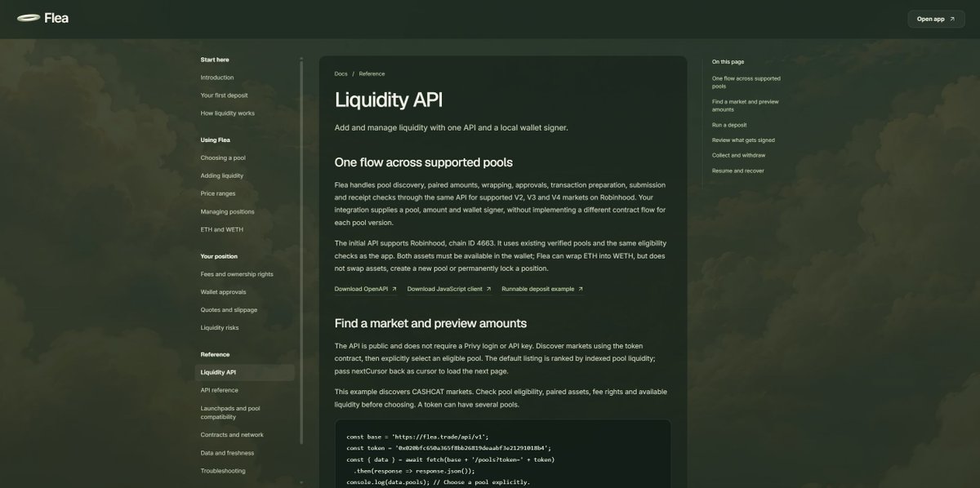Open Quotes and slippage
The width and height of the screenshot is (980, 488).
(229, 310)
